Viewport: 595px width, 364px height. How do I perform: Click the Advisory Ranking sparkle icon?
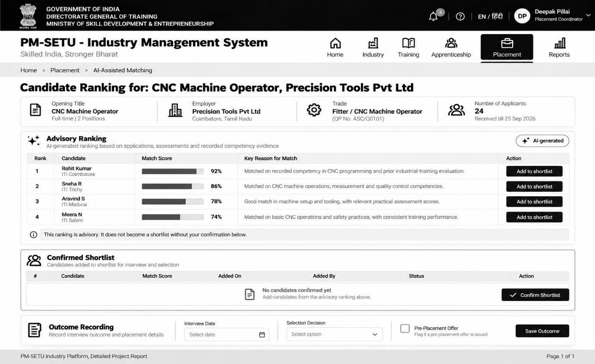tap(34, 141)
